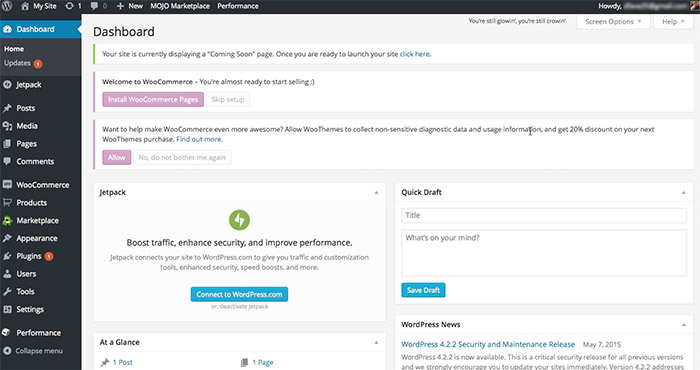The width and height of the screenshot is (700, 370).
Task: Click the Howdy user account menu
Action: 649,6
